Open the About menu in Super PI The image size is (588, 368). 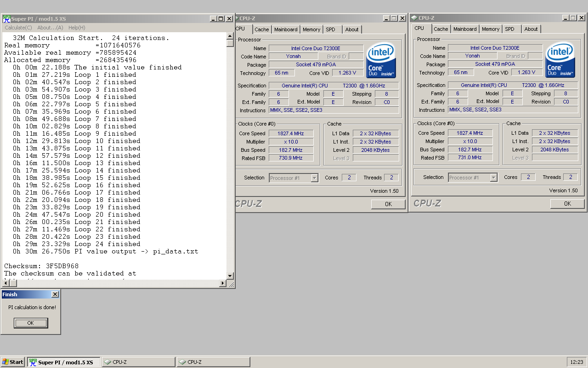pyautogui.click(x=50, y=28)
